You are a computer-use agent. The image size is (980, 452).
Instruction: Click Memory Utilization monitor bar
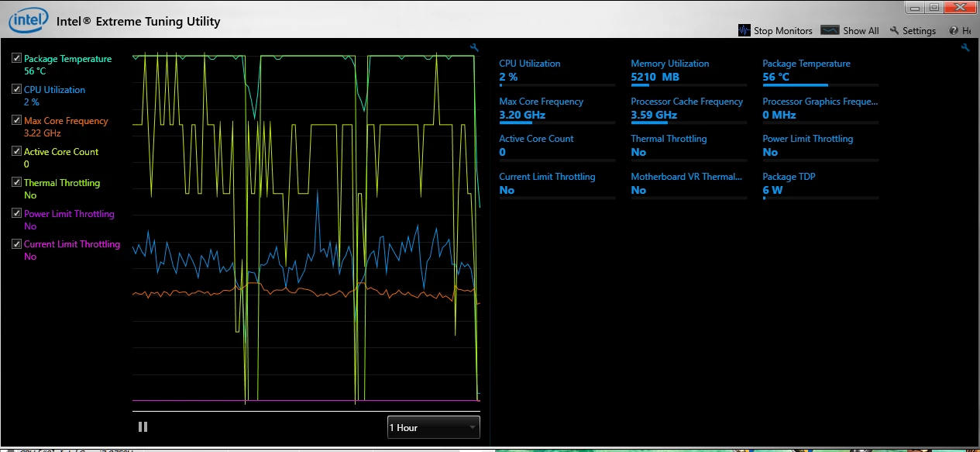pyautogui.click(x=689, y=85)
